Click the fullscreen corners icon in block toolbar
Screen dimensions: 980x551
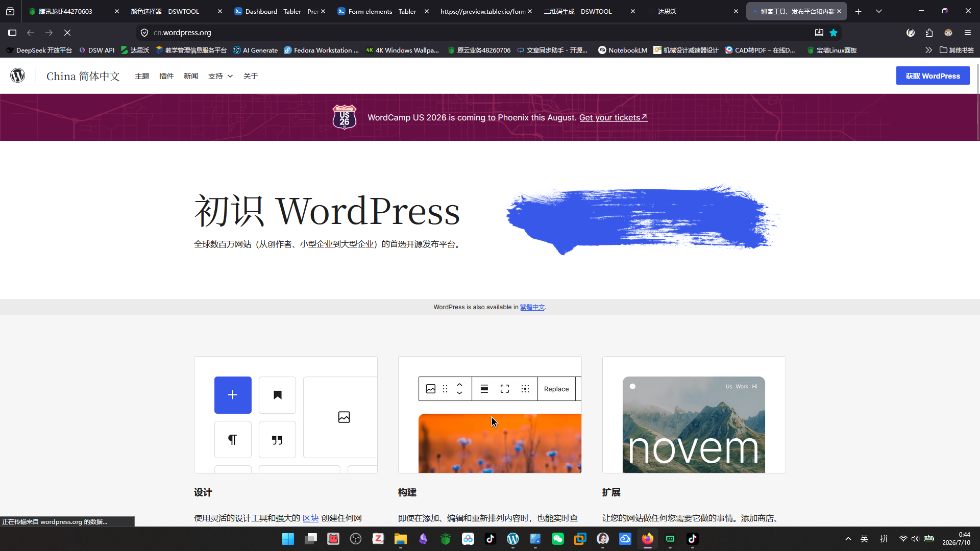(x=505, y=389)
